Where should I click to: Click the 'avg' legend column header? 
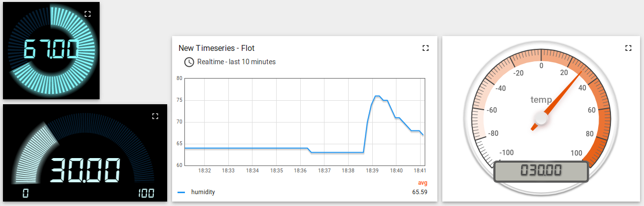(x=422, y=183)
